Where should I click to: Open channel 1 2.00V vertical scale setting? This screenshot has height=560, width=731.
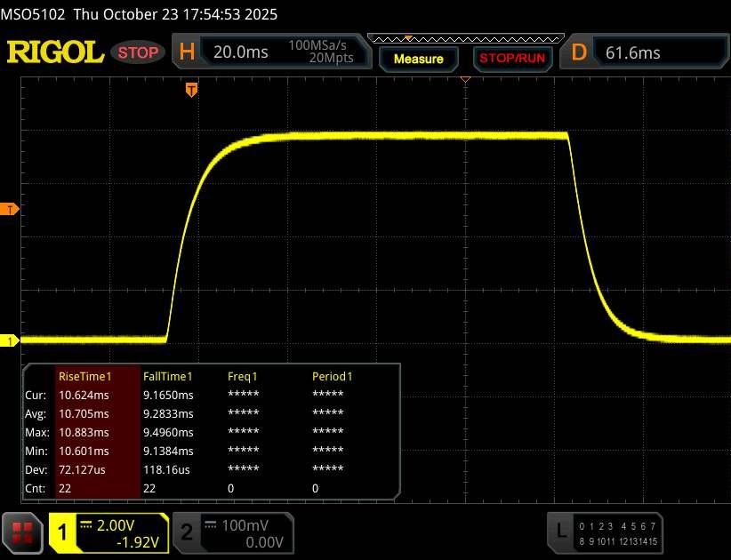pos(125,524)
